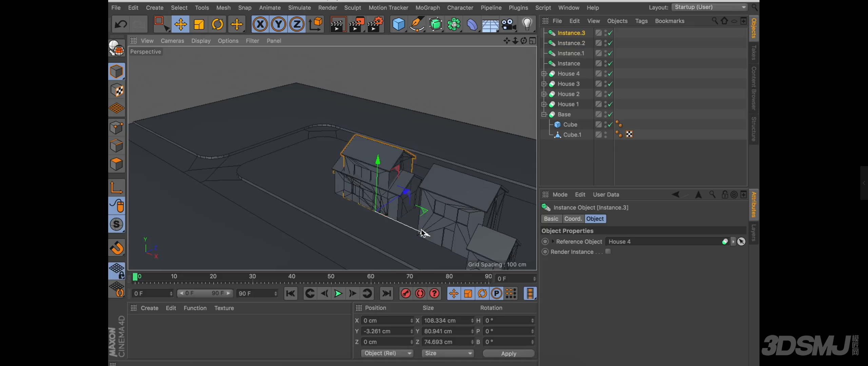The width and height of the screenshot is (868, 366).
Task: Play the animation forward
Action: 338,293
